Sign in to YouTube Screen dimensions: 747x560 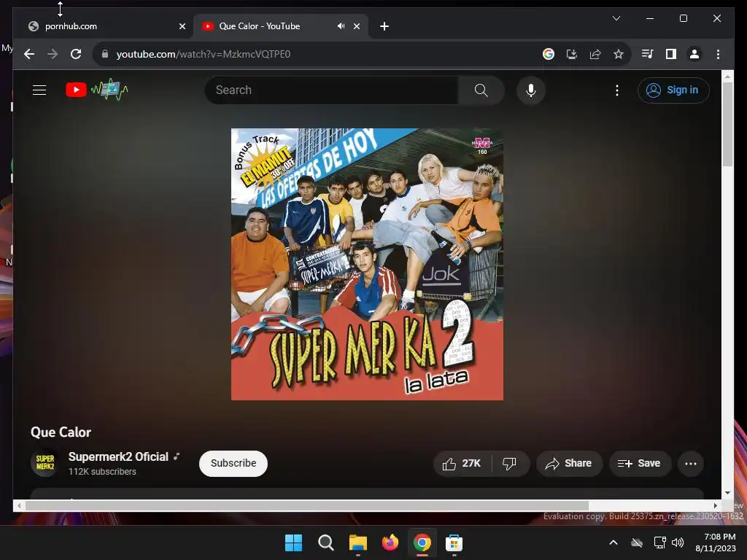pyautogui.click(x=673, y=90)
